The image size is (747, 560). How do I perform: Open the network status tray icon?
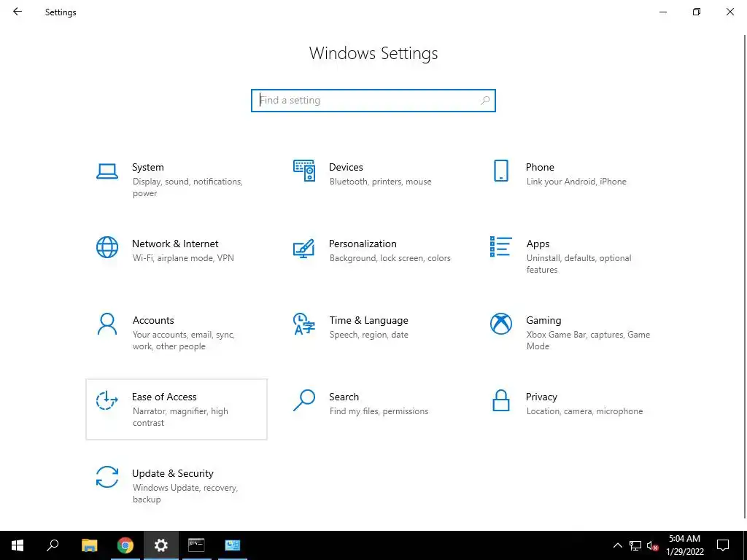pyautogui.click(x=635, y=545)
